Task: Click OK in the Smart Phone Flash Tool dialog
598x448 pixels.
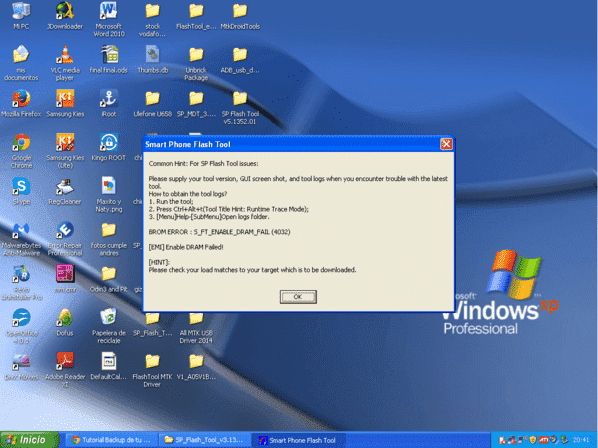Action: click(298, 297)
